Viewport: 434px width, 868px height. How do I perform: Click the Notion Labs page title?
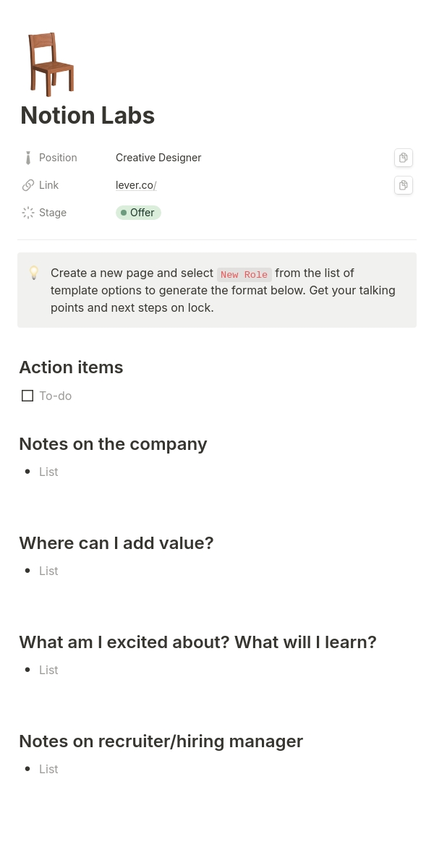coord(88,116)
